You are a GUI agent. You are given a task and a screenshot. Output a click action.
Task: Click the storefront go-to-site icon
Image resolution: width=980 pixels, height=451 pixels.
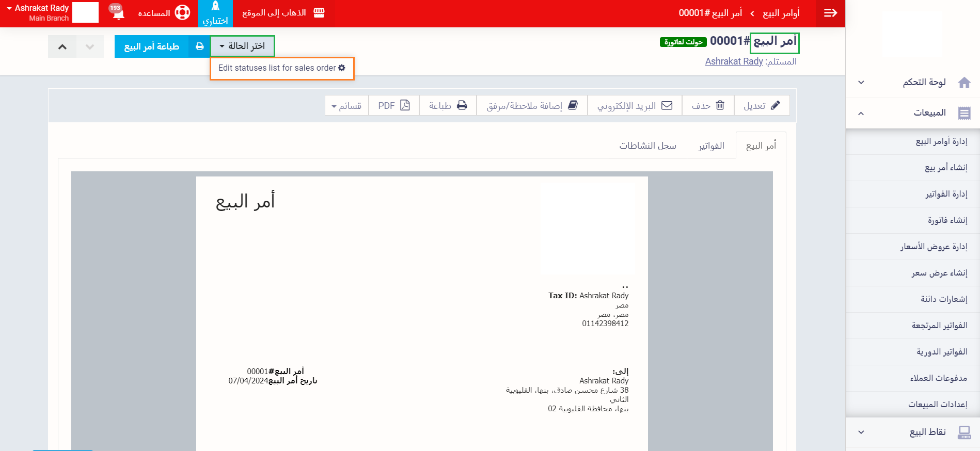pos(319,13)
